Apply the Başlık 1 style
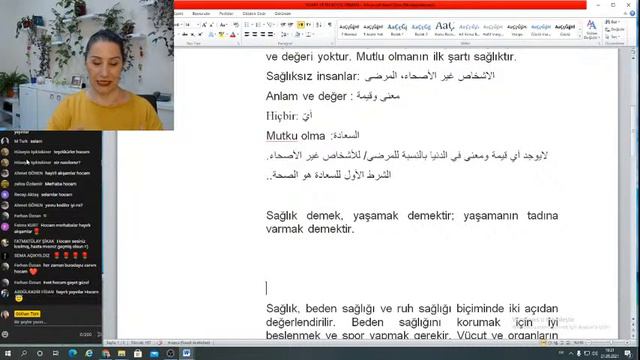 (397, 29)
